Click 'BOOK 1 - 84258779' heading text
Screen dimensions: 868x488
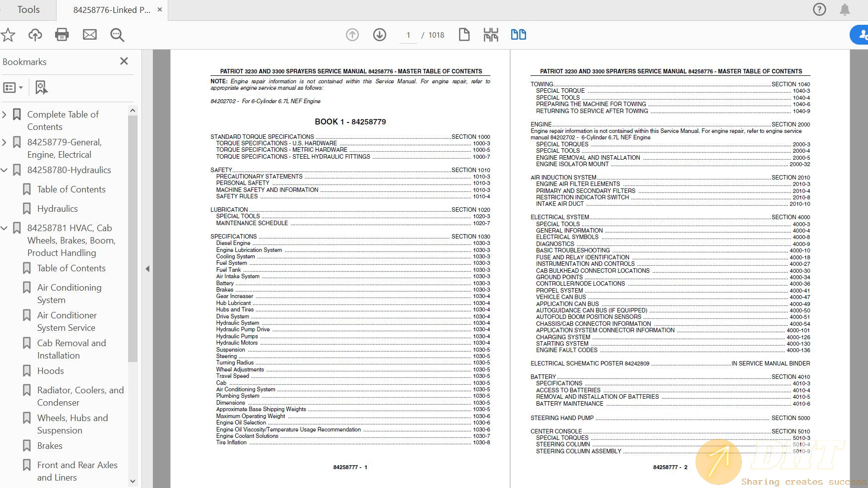[350, 122]
